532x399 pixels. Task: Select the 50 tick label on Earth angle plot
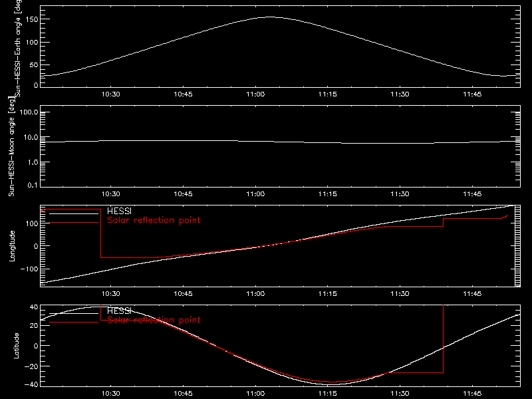coord(34,65)
